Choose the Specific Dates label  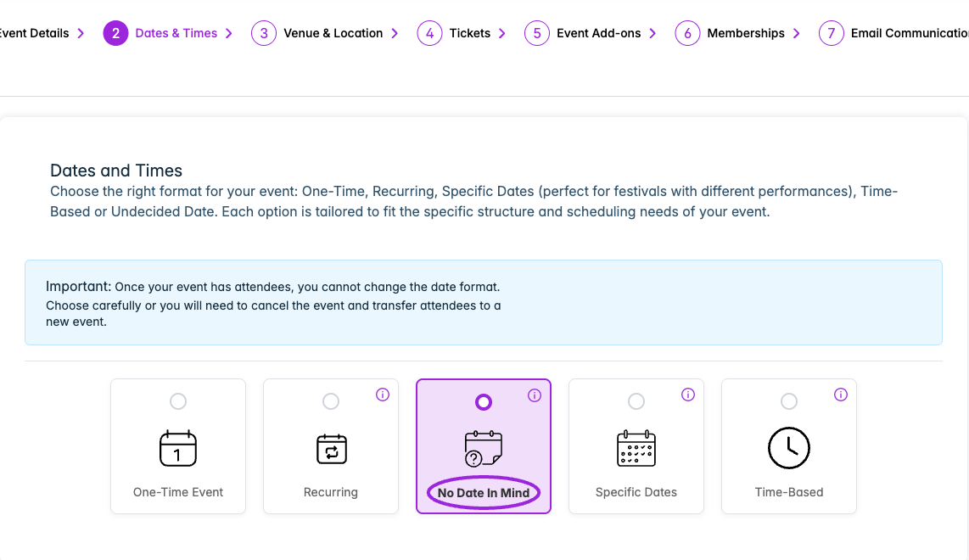pos(636,492)
